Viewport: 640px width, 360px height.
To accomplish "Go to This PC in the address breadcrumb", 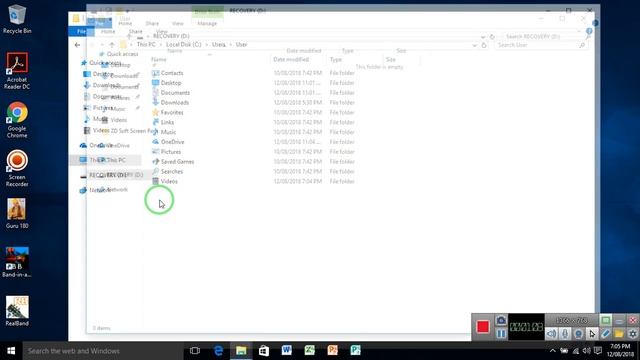I will [x=146, y=44].
